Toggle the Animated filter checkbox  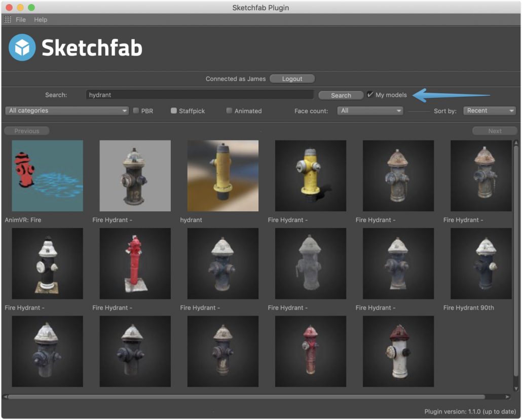[x=229, y=111]
